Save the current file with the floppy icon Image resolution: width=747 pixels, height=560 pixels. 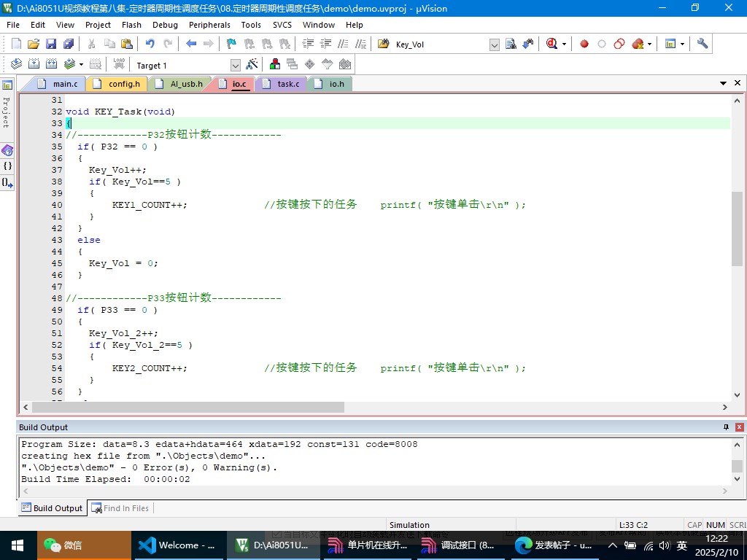click(51, 44)
